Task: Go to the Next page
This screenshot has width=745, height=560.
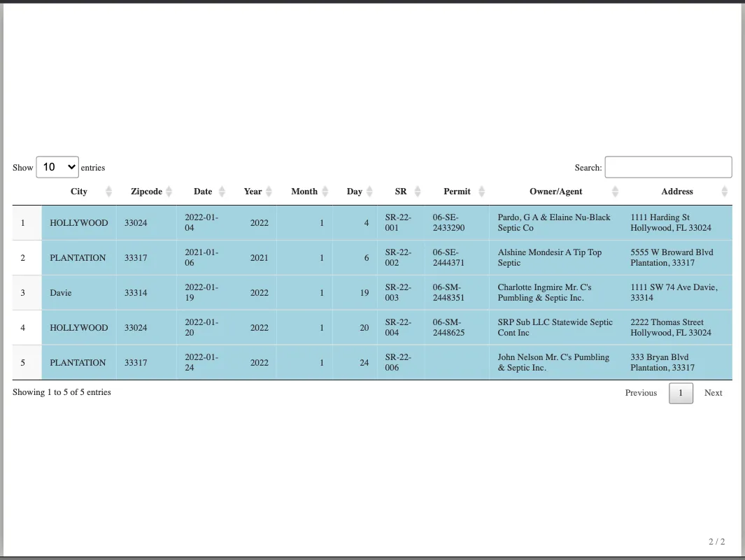Action: tap(713, 393)
